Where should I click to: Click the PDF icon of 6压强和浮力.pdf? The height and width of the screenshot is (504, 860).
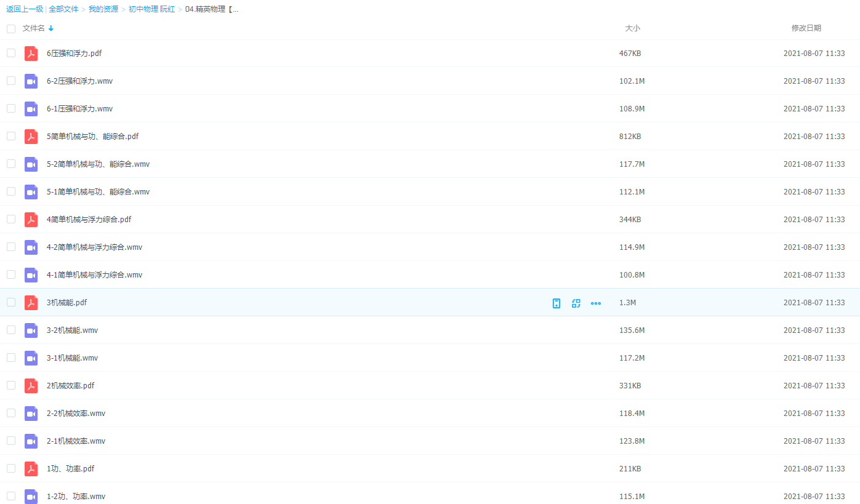coord(31,54)
